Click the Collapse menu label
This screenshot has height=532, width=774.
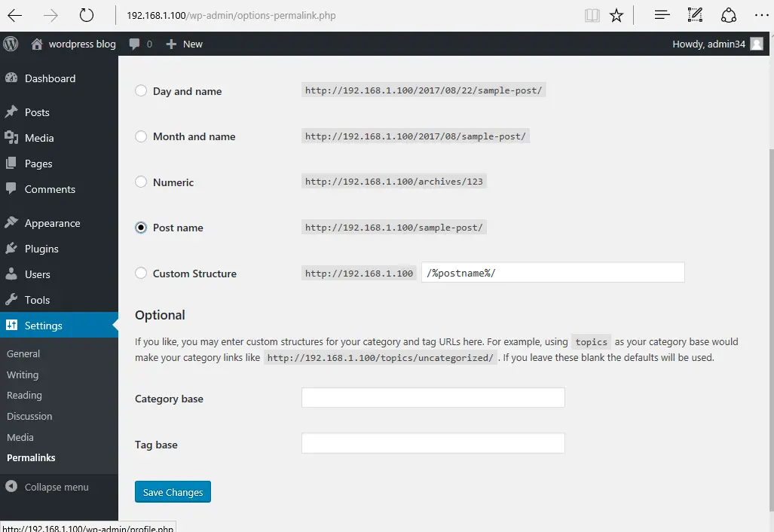point(57,487)
